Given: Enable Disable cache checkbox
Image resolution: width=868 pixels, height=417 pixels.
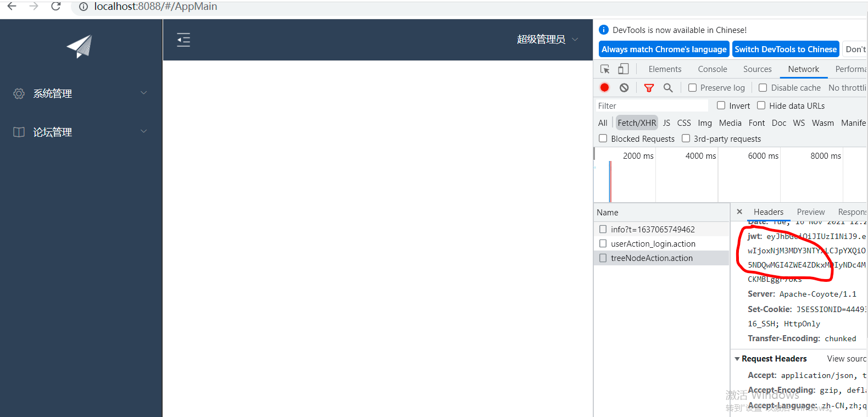Looking at the screenshot, I should click(x=763, y=87).
